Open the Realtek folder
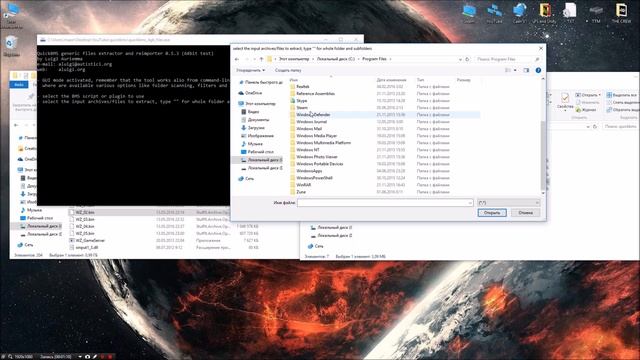The image size is (640, 360). point(302,87)
